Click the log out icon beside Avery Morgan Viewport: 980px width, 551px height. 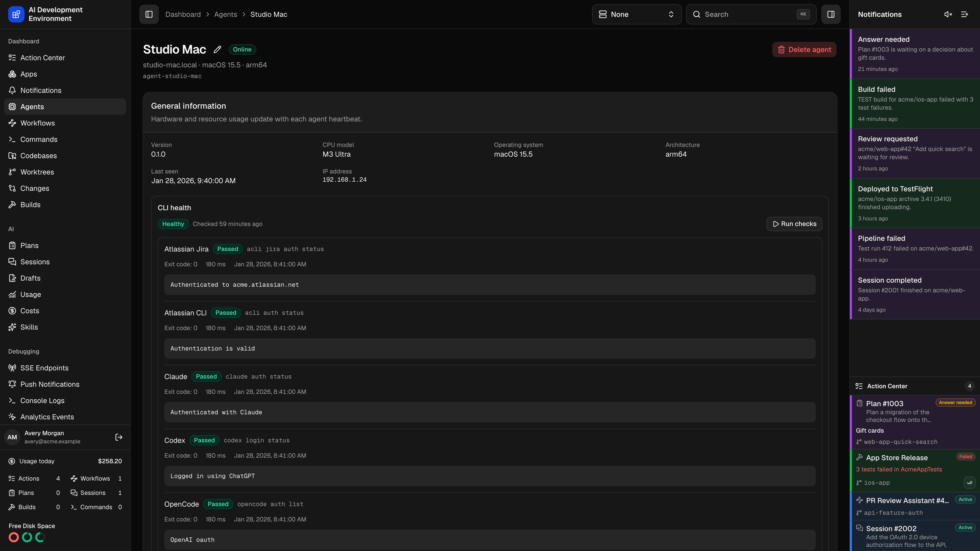point(119,437)
